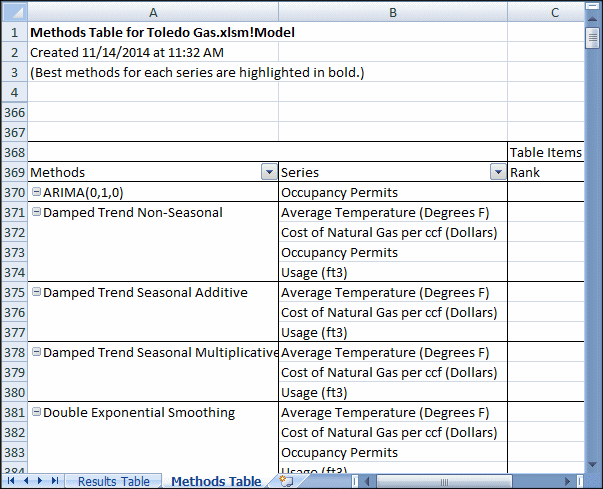The height and width of the screenshot is (489, 603).
Task: Open the Methods filter dropdown
Action: pyautogui.click(x=269, y=172)
